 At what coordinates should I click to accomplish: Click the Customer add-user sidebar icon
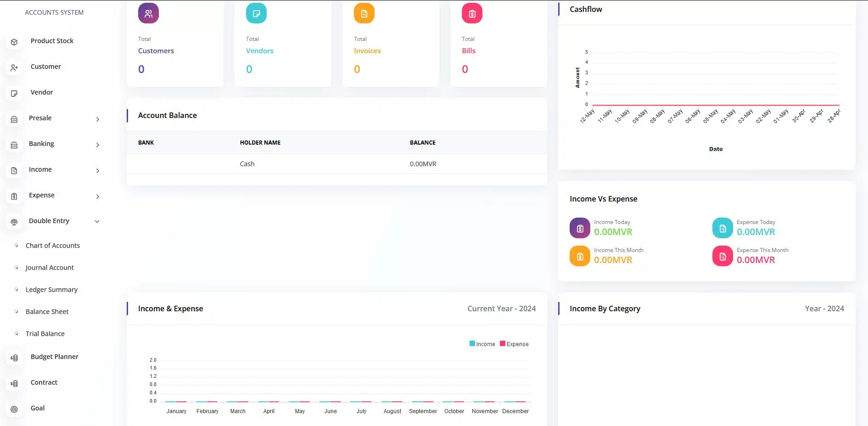tap(14, 68)
